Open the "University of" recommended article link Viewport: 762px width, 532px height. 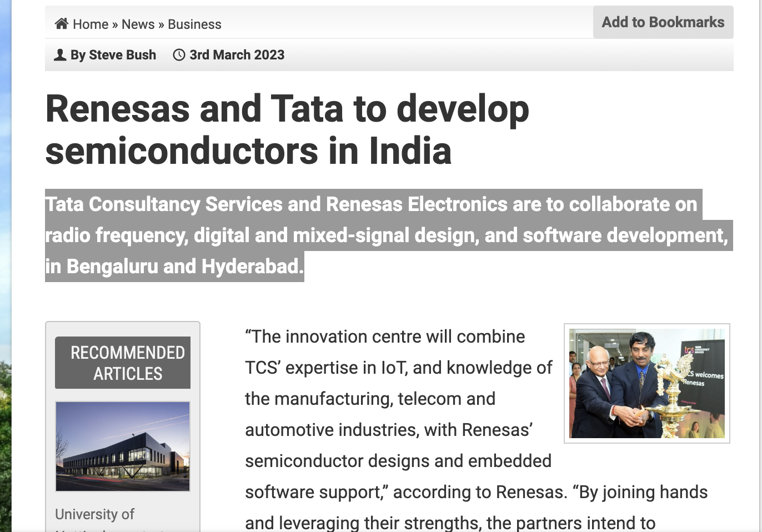pyautogui.click(x=94, y=514)
